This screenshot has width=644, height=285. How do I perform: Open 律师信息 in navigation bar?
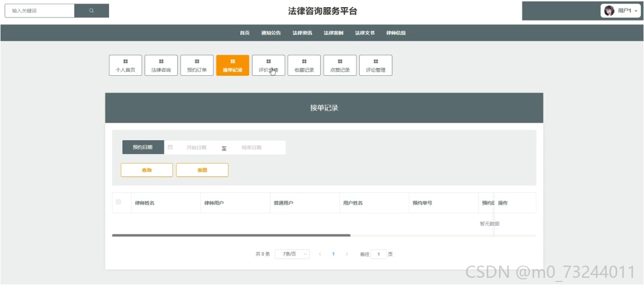pyautogui.click(x=396, y=33)
